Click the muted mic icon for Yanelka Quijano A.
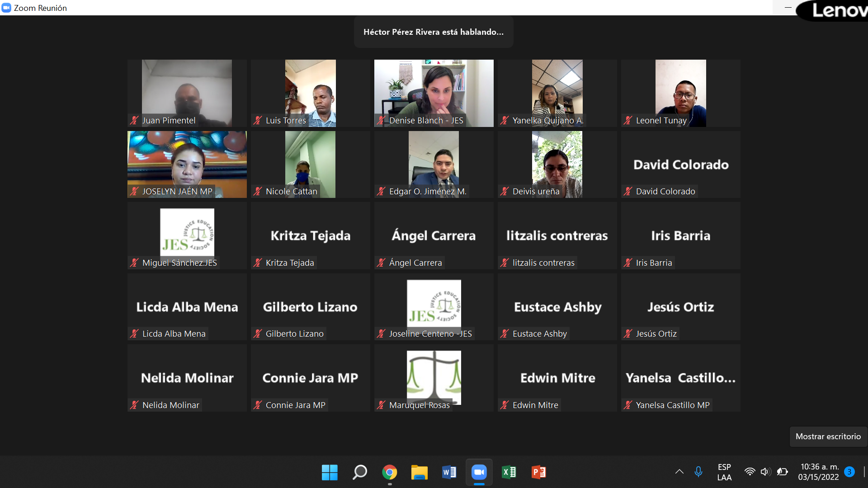Screen dimensions: 868x488 (x=505, y=120)
